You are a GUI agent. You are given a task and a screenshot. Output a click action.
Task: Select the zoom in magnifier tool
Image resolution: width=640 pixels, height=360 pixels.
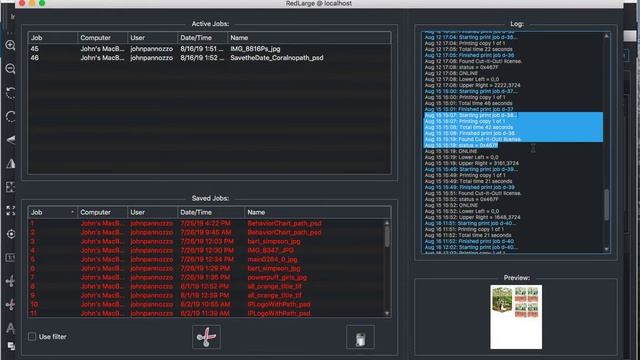10,45
